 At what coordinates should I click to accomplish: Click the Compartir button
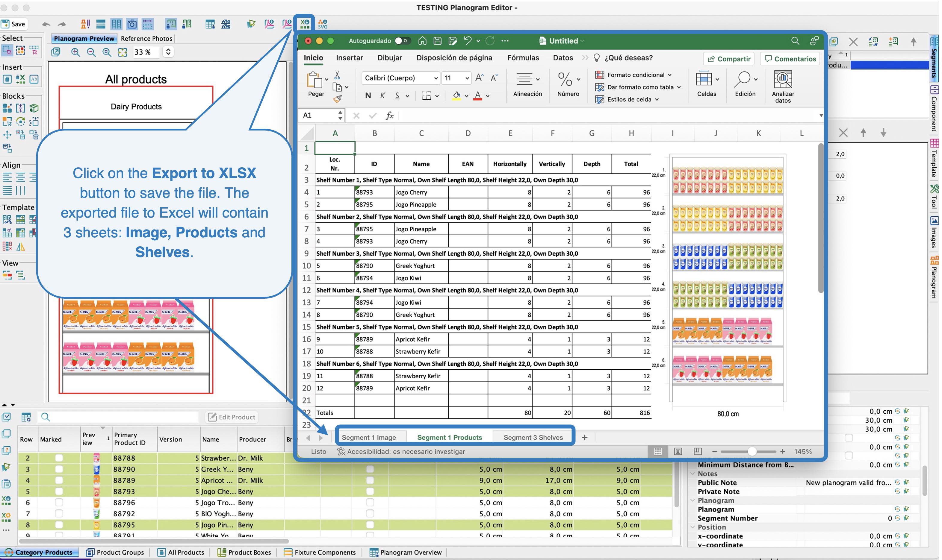click(x=729, y=59)
